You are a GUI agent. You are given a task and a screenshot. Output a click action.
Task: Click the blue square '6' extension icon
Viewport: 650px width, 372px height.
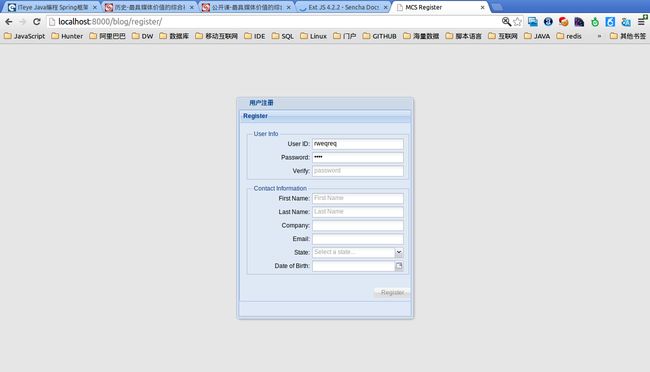pyautogui.click(x=610, y=22)
